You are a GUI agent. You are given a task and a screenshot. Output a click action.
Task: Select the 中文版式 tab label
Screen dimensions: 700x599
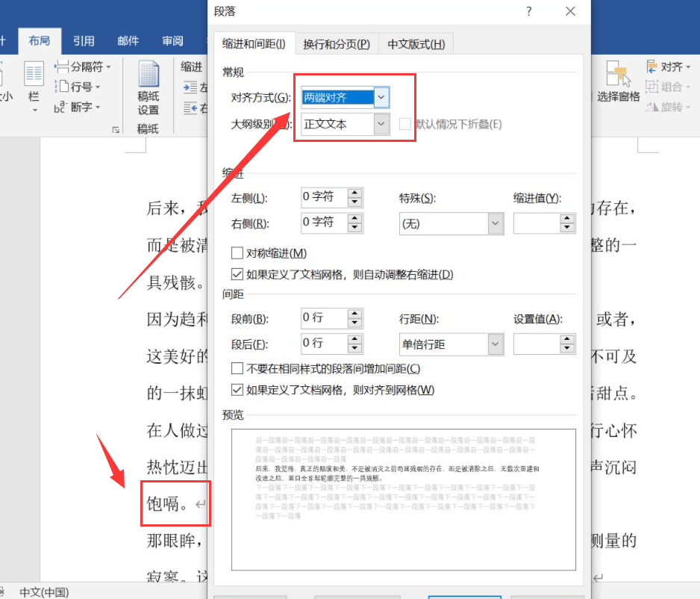[x=416, y=43]
